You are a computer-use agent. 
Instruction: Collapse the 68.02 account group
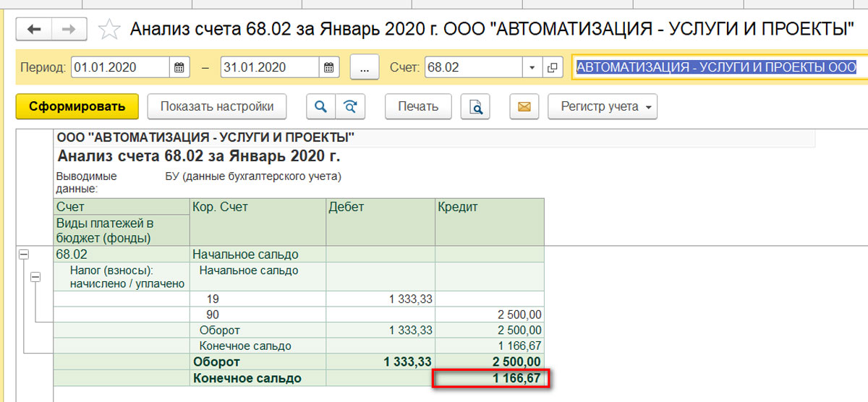(x=24, y=255)
